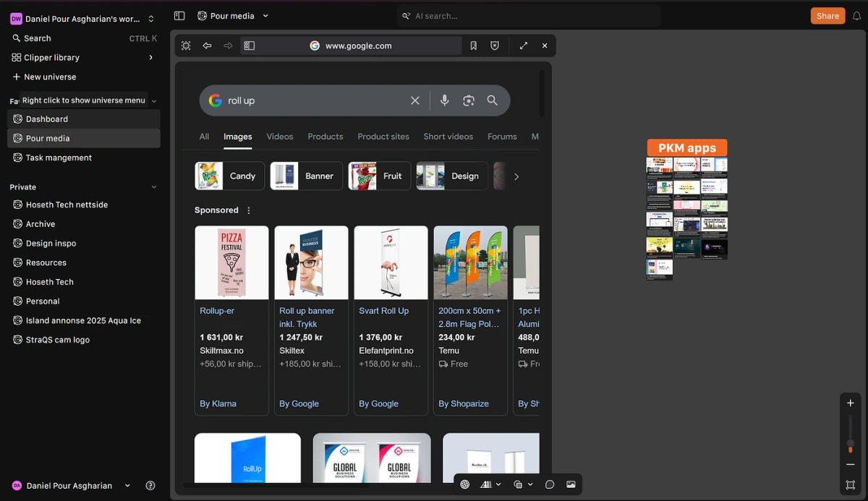Image resolution: width=868 pixels, height=501 pixels.
Task: Select the image tool in bottom toolbar
Action: [571, 484]
